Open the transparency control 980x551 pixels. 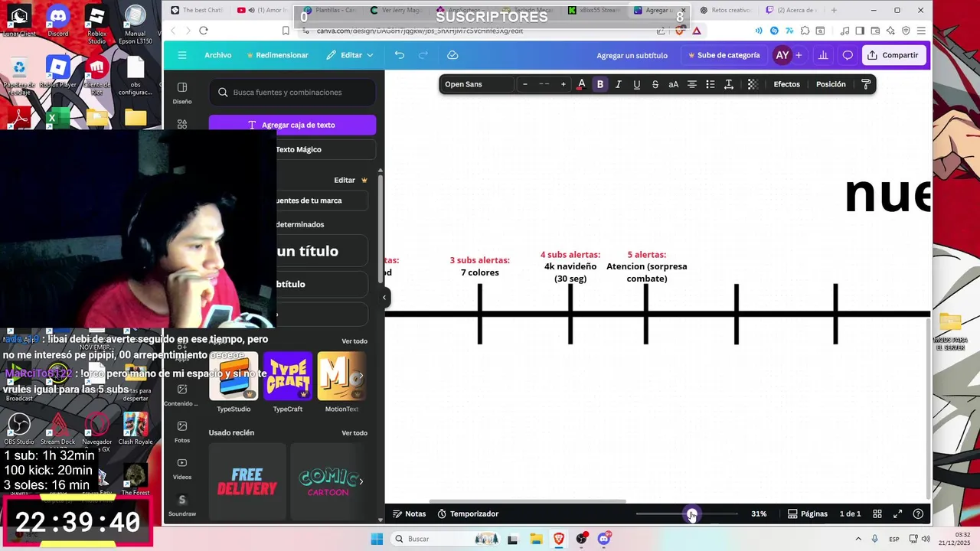(x=753, y=84)
